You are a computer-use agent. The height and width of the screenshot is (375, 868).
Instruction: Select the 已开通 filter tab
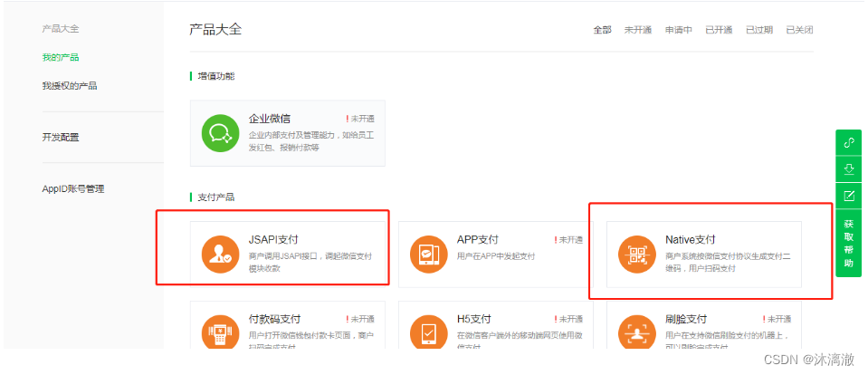719,30
